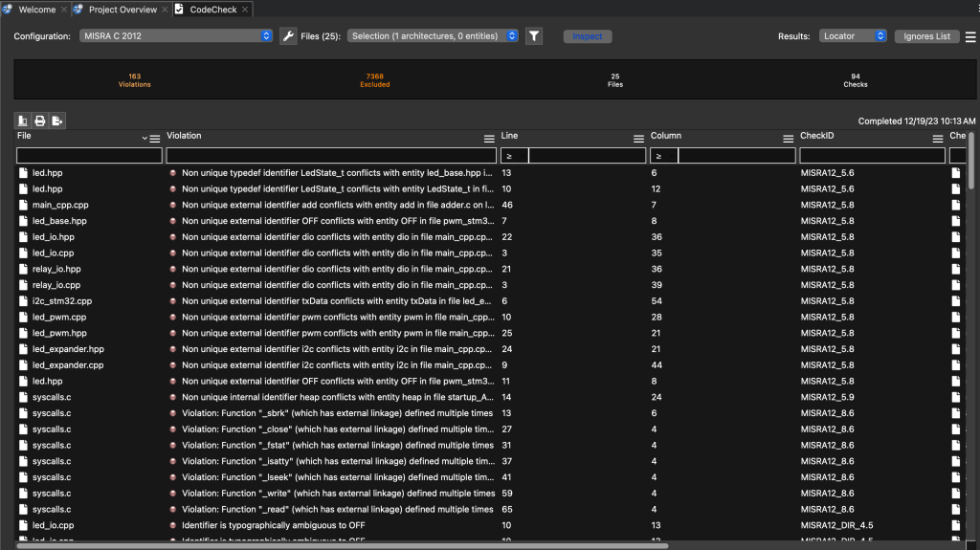
Task: Click document icon at end of MISRA12_5.9 row
Action: pos(956,398)
